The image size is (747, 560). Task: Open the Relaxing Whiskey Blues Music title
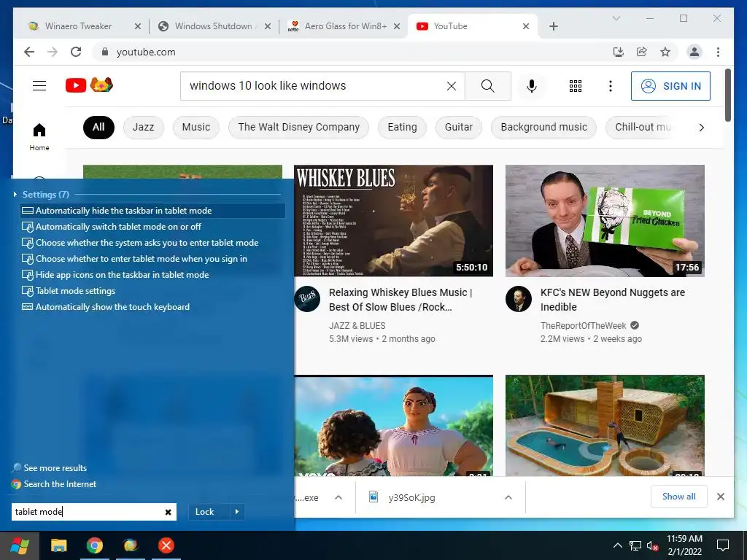pos(400,300)
